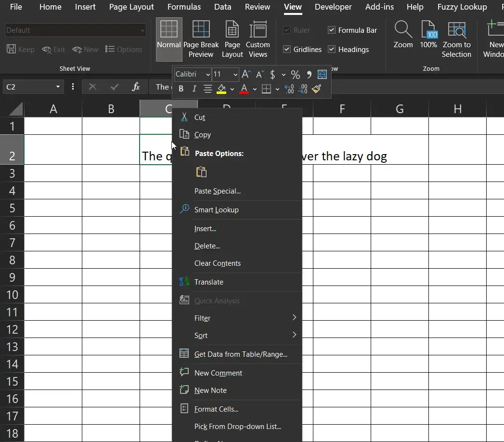504x442 pixels.
Task: Apply the yellow fill color swatch
Action: pyautogui.click(x=221, y=89)
